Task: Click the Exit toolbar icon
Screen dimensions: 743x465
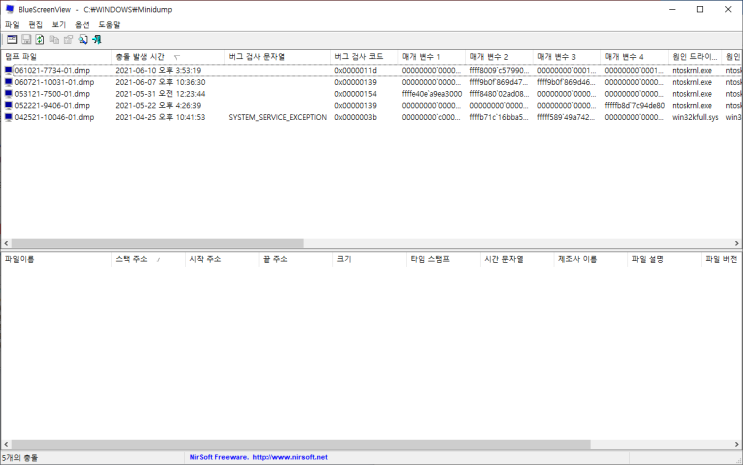Action: (x=96, y=39)
